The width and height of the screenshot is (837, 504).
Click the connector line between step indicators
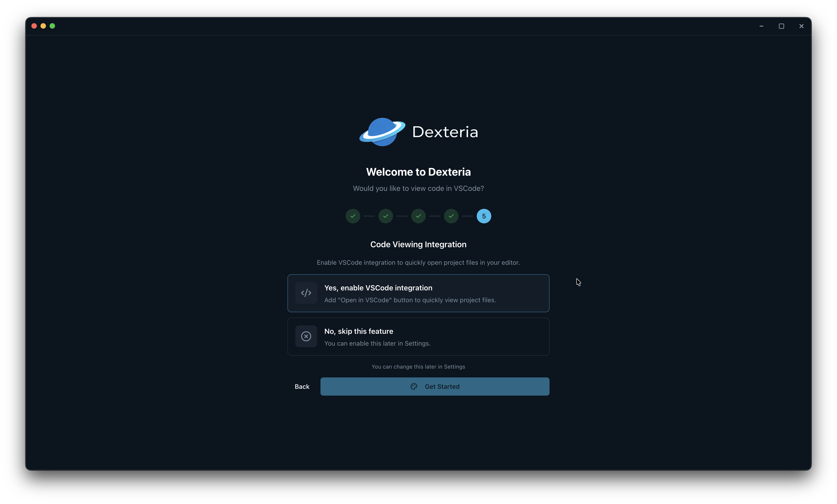pyautogui.click(x=369, y=216)
